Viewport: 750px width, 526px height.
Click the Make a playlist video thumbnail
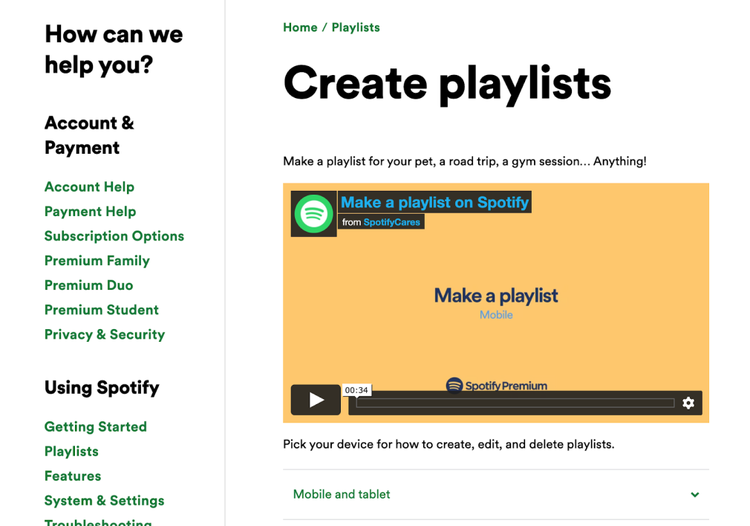point(496,303)
